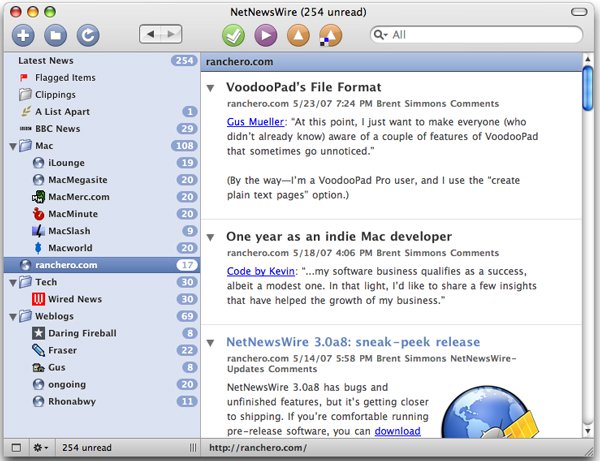
Task: Collapse One year as indie developer article
Action: 210,237
